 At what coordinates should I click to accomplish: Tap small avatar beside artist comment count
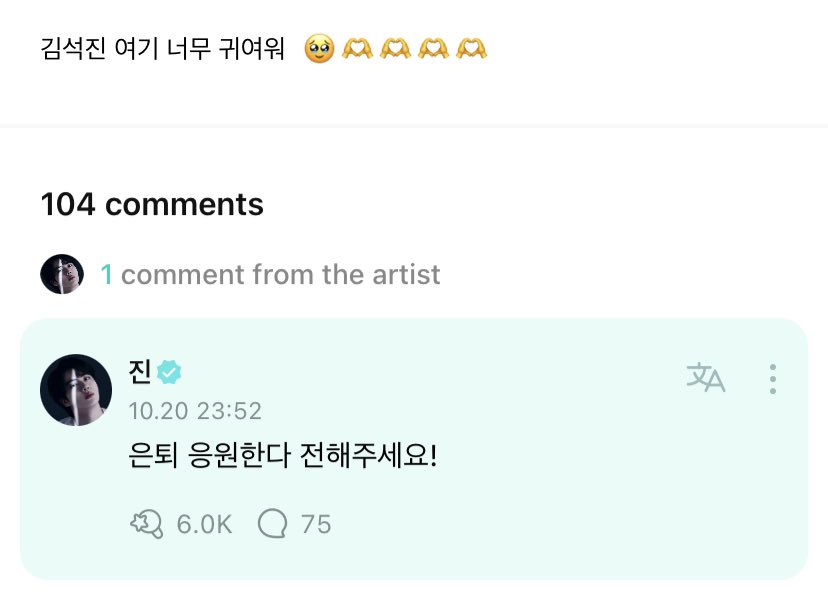click(62, 274)
